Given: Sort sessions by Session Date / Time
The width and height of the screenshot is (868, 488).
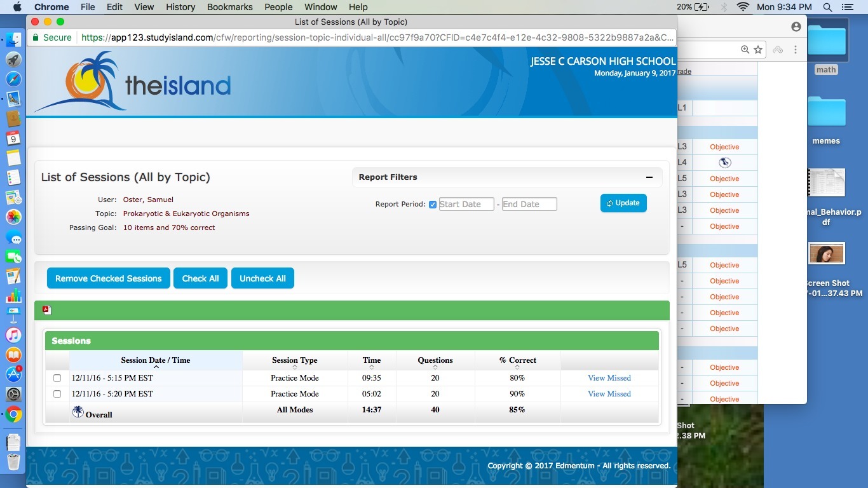Looking at the screenshot, I should click(x=156, y=360).
